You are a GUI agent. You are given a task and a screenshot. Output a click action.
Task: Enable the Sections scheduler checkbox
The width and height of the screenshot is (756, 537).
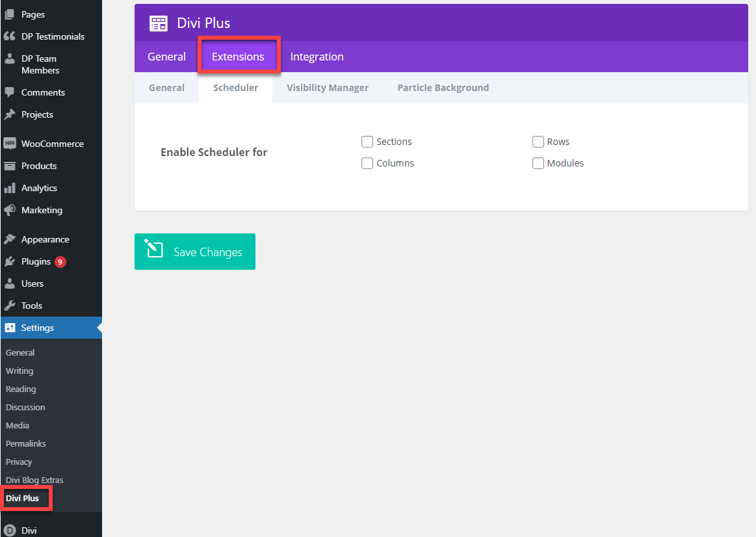point(367,142)
